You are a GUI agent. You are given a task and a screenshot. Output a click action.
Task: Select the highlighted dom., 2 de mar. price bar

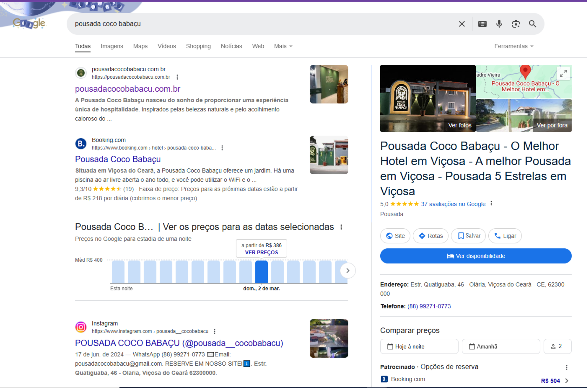[262, 272]
